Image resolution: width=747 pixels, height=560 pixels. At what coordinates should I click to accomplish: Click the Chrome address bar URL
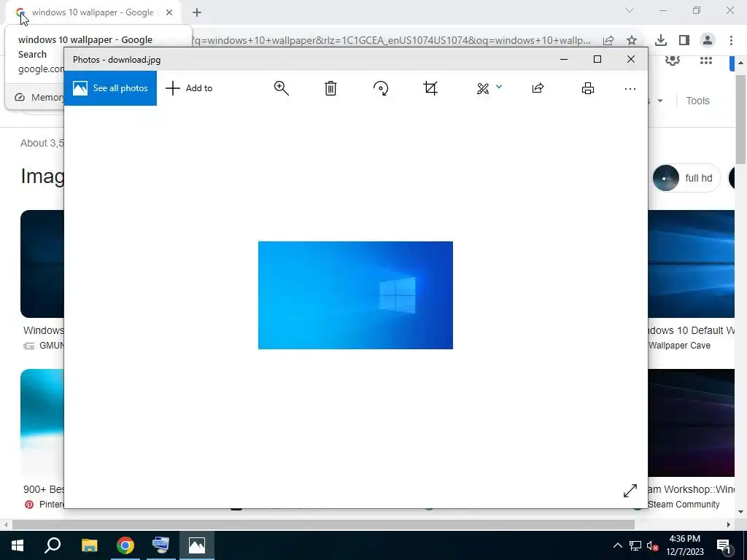[391, 41]
